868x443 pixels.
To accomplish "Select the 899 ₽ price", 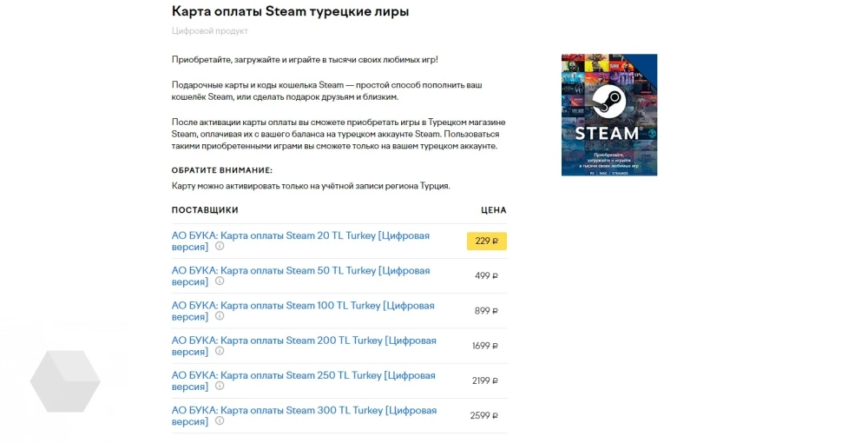I will (486, 311).
